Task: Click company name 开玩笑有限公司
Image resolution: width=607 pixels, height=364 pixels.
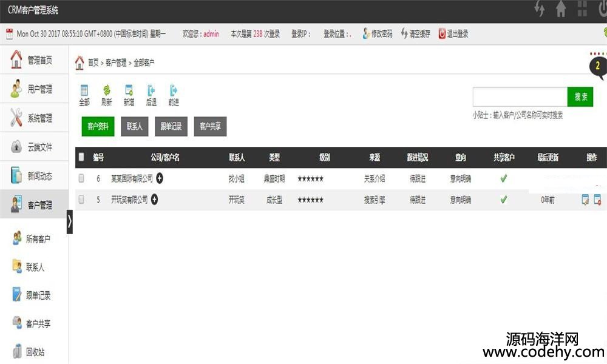Action: (129, 200)
